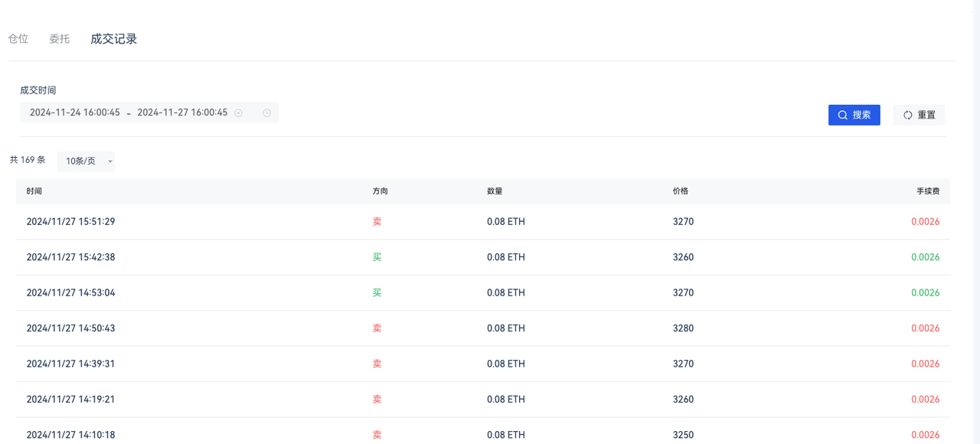Click the 方向 column header
The width and height of the screenshot is (980, 444).
pos(381,191)
